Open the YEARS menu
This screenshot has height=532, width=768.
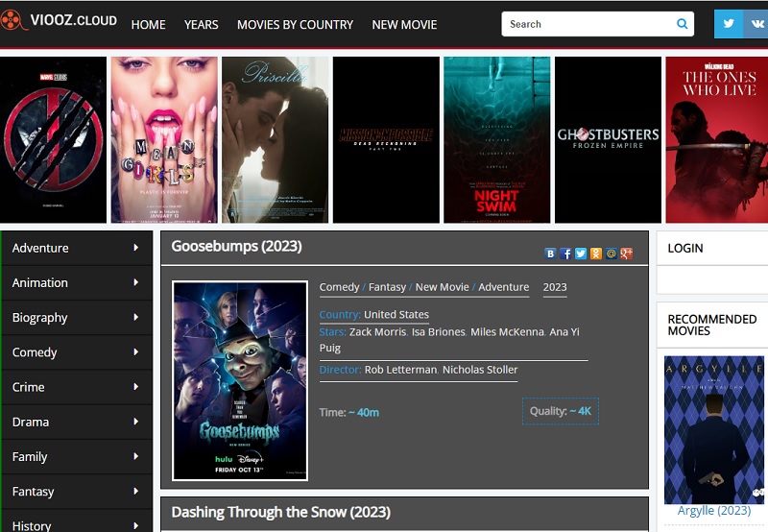point(202,25)
